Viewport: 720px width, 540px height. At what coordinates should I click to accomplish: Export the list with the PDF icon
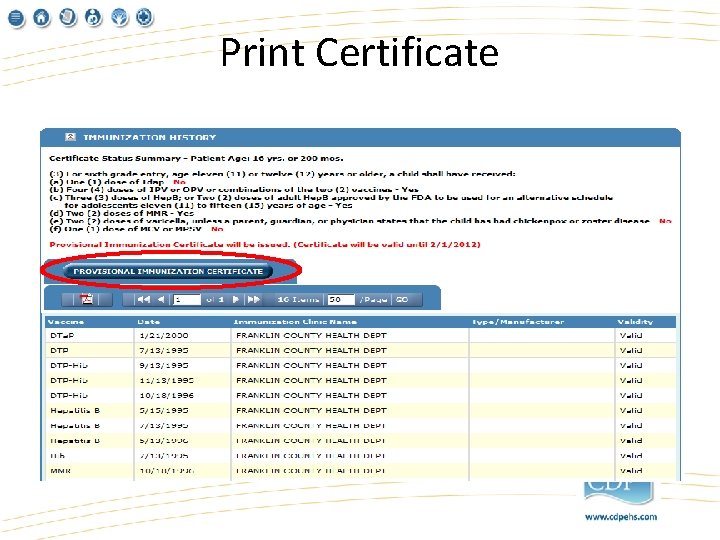(86, 299)
